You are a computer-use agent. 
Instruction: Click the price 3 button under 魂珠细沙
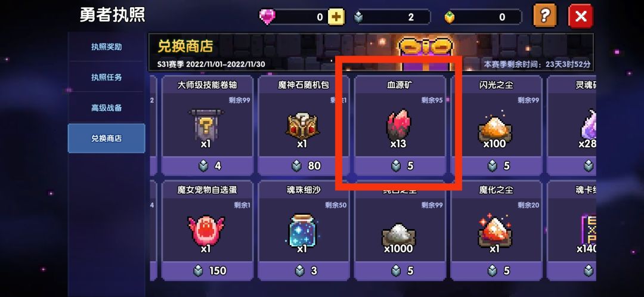(304, 271)
